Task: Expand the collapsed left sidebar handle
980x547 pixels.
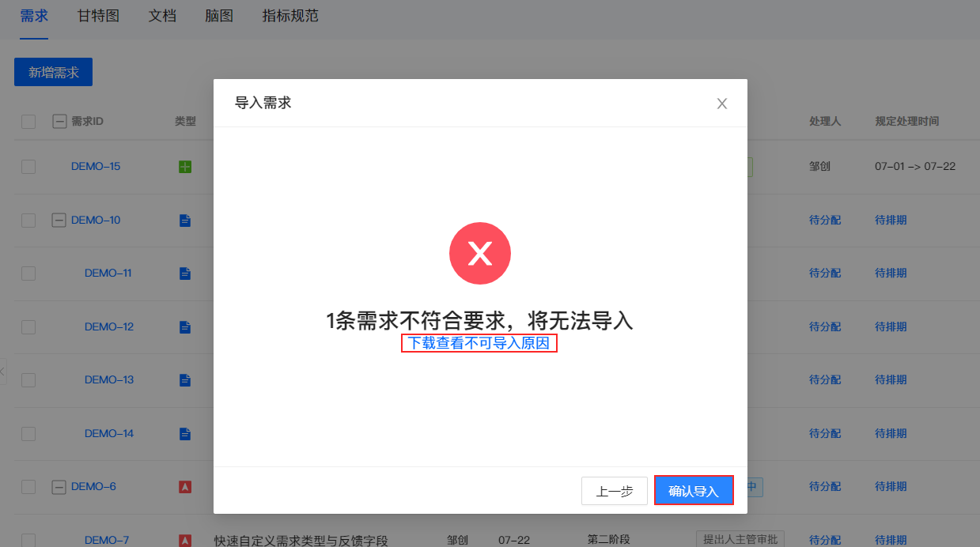Action: coord(3,370)
